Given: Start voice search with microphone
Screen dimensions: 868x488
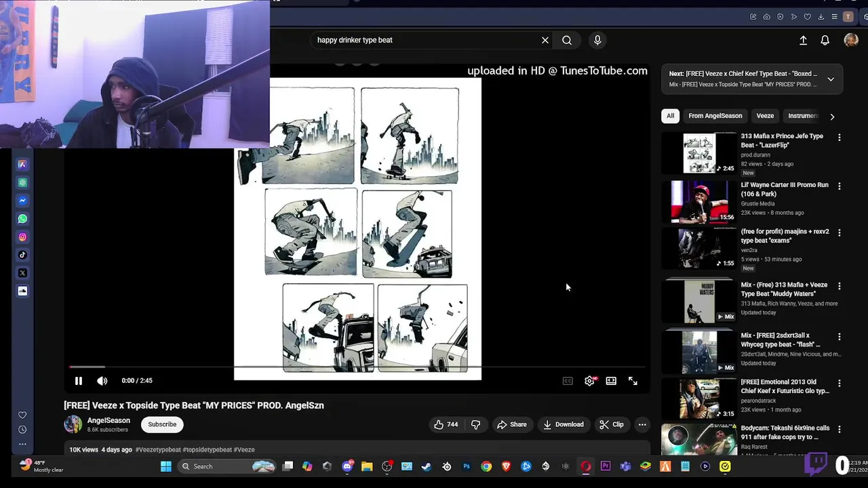Looking at the screenshot, I should pyautogui.click(x=597, y=40).
